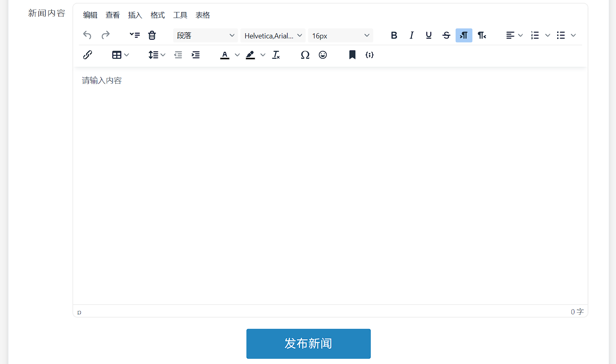Click the redo arrow icon
This screenshot has width=616, height=364.
tap(106, 35)
